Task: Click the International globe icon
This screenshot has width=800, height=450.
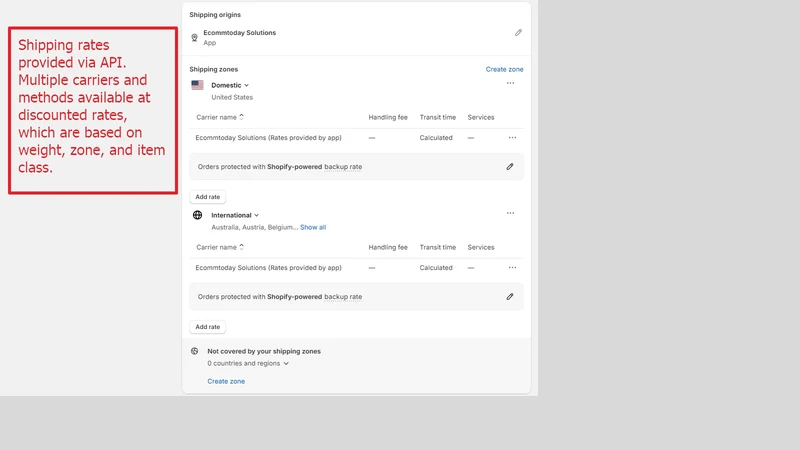Action: (x=197, y=215)
